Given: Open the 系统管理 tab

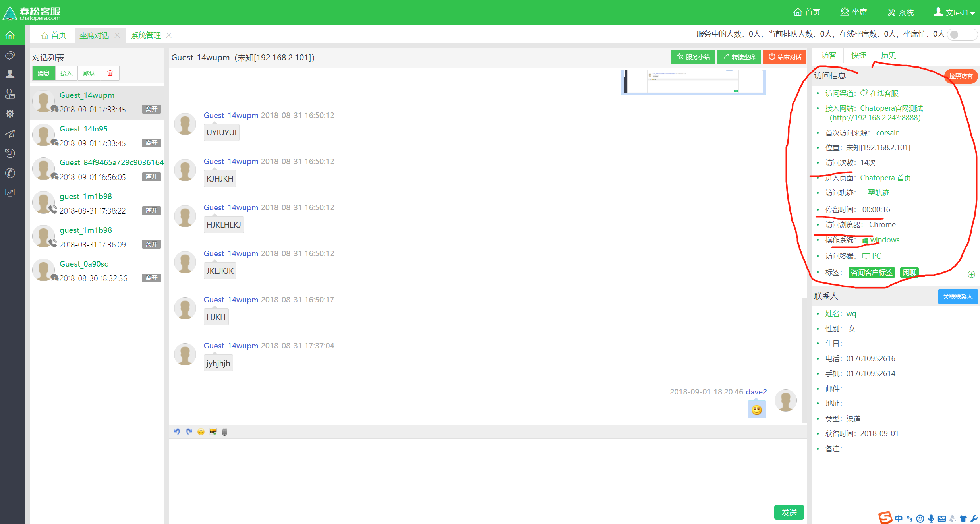Looking at the screenshot, I should [x=146, y=35].
